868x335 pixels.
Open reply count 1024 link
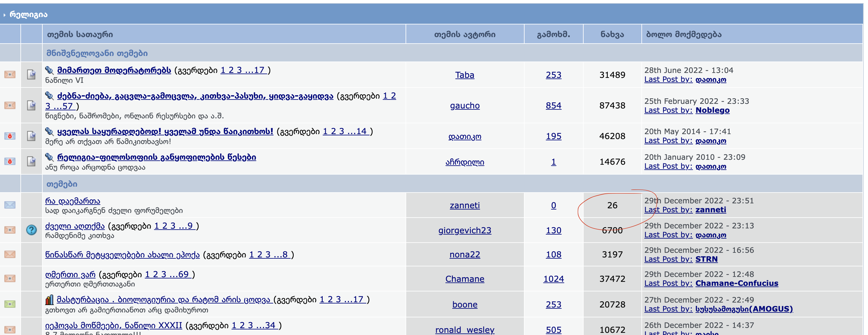pos(553,279)
